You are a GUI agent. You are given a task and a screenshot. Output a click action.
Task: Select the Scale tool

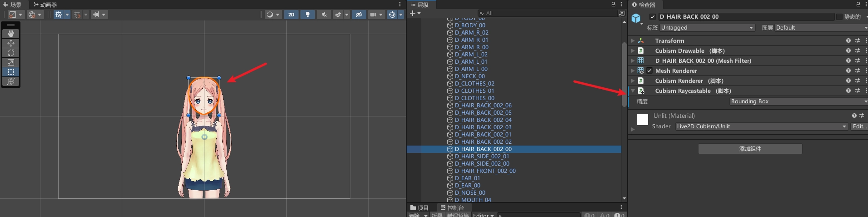click(11, 62)
